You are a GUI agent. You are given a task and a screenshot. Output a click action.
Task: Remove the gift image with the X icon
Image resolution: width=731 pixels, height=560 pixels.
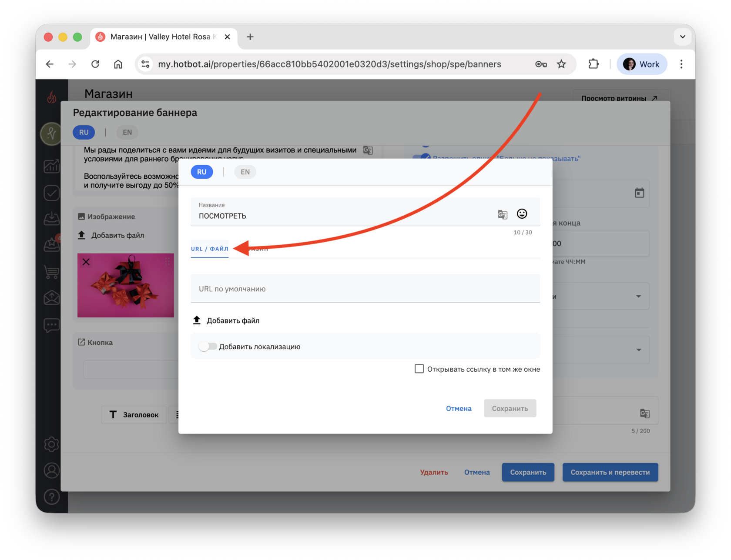point(86,262)
